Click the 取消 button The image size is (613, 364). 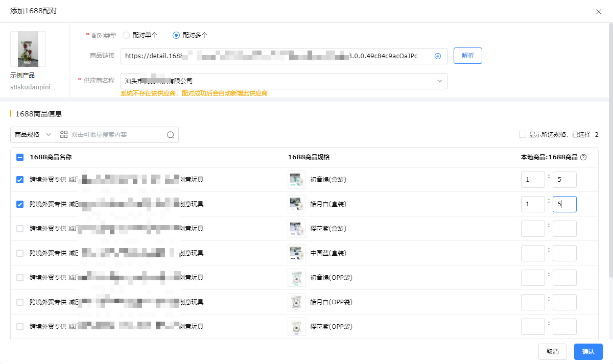coord(552,351)
